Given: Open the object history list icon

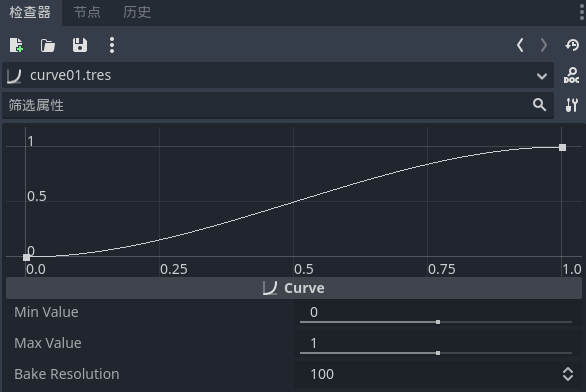Looking at the screenshot, I should coord(572,45).
